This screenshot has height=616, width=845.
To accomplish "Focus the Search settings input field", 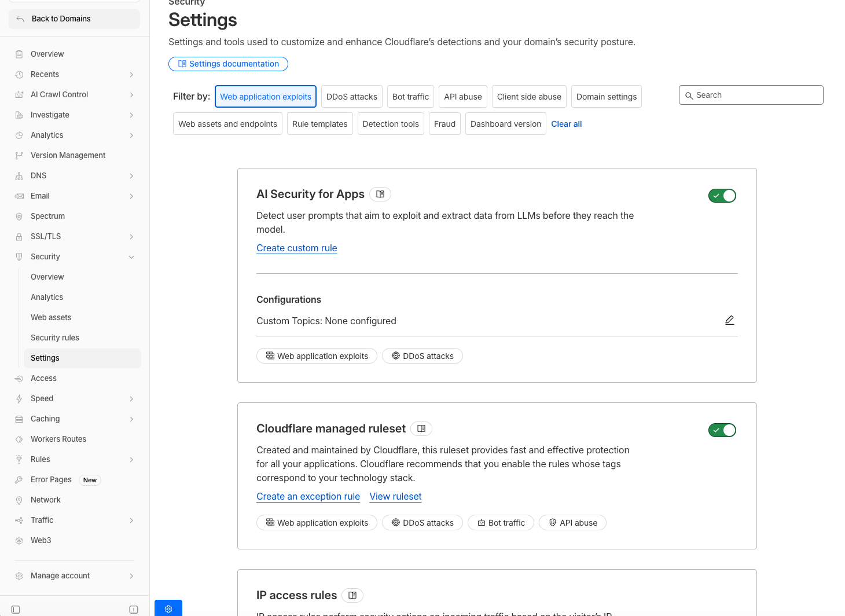I will pyautogui.click(x=751, y=95).
